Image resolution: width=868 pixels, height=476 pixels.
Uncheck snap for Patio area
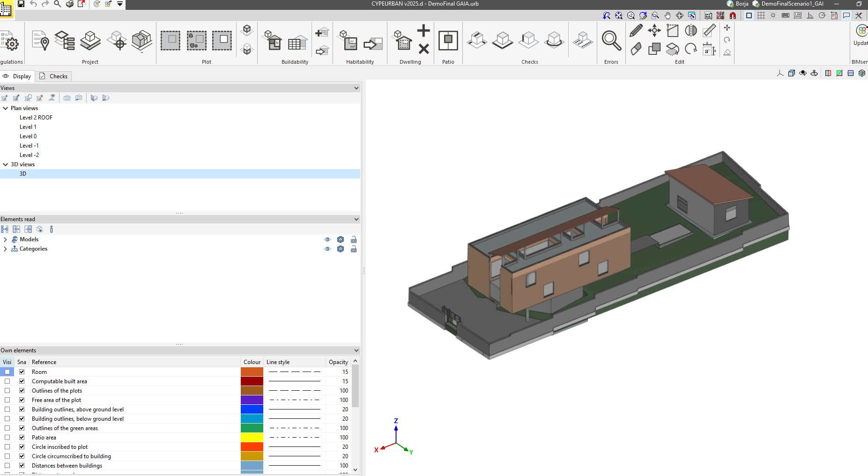coord(22,438)
